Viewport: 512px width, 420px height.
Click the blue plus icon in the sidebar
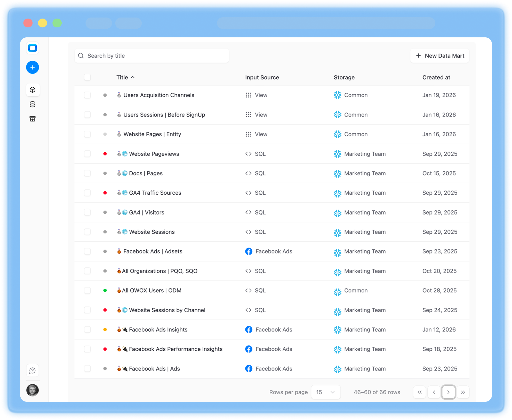[33, 67]
